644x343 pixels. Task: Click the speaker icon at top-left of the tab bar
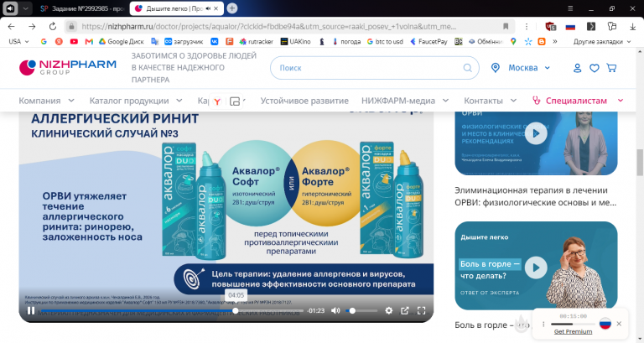click(x=10, y=8)
